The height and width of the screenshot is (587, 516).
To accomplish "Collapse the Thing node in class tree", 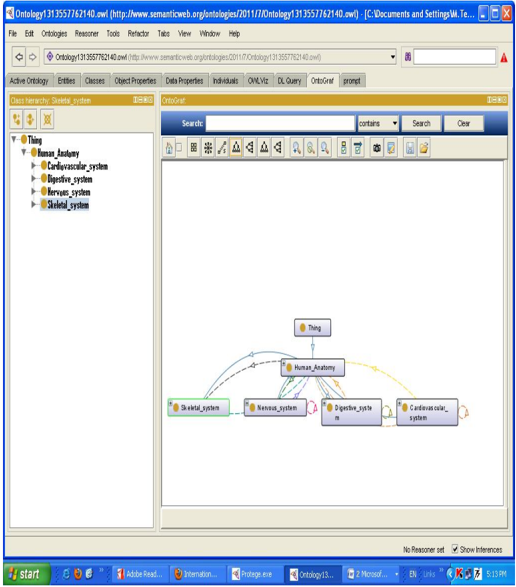I will [14, 140].
